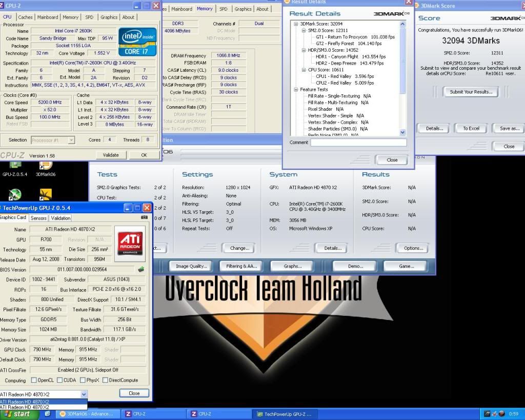Select the HDR2 - Deep Freeze row
The width and height of the screenshot is (525, 420).
coord(350,63)
